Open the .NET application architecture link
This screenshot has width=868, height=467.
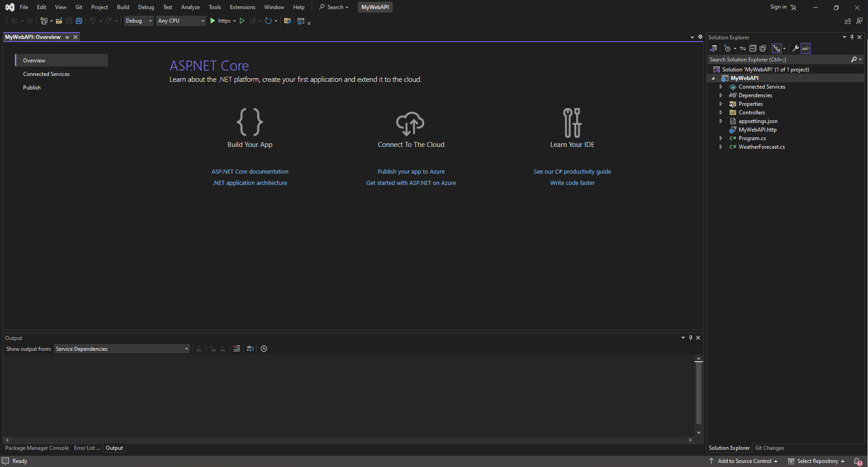[250, 183]
